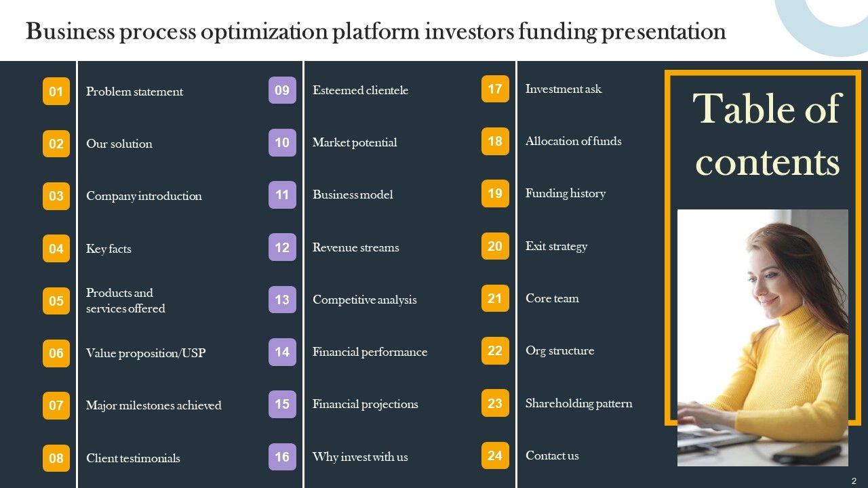Screen dimensions: 868x488
Task: Select the orange 08 number badge
Action: point(56,458)
